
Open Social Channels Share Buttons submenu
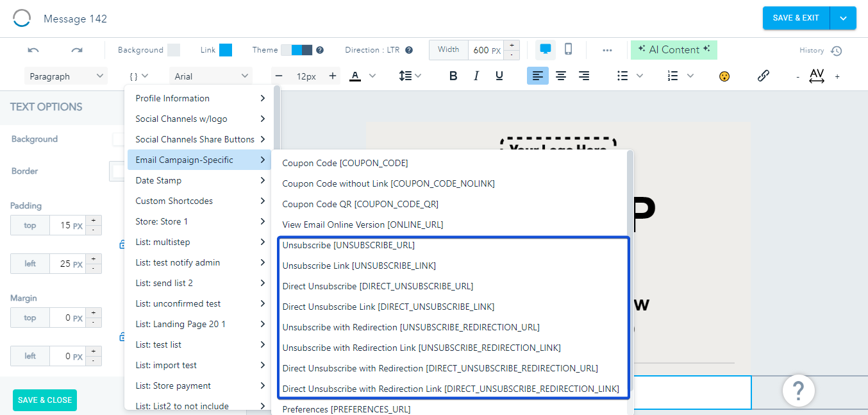[x=199, y=139]
